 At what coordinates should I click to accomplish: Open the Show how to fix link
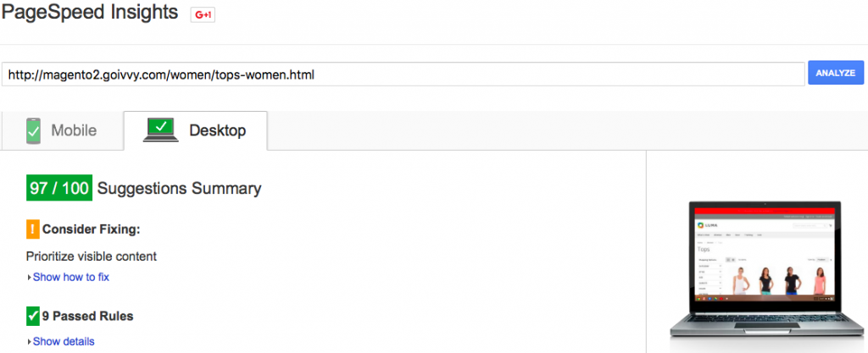pyautogui.click(x=71, y=278)
